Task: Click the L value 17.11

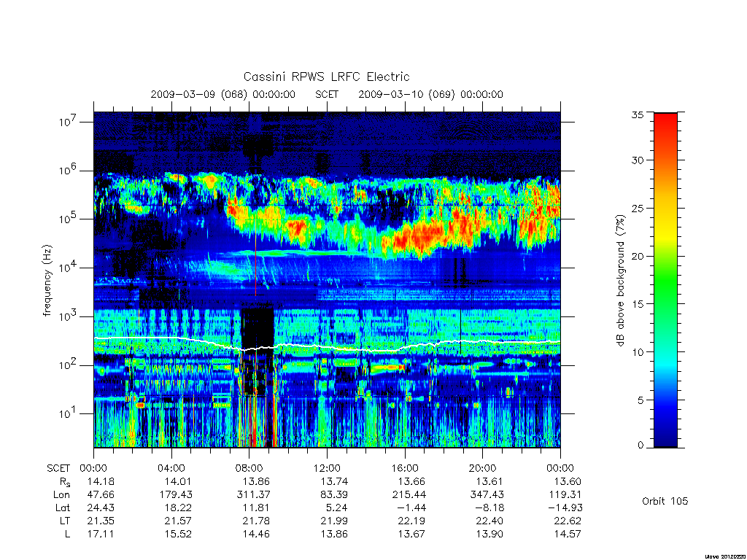Action: pos(101,534)
